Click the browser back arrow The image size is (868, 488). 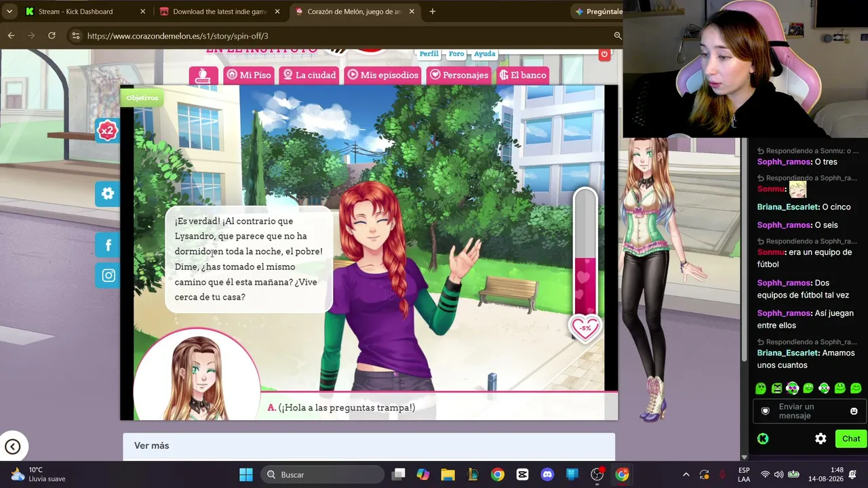pos(12,35)
